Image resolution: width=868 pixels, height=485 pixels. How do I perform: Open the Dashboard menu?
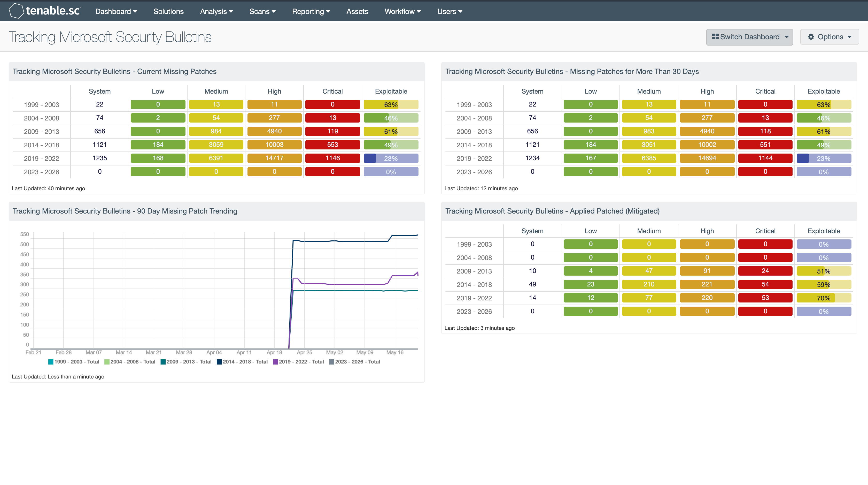(116, 11)
